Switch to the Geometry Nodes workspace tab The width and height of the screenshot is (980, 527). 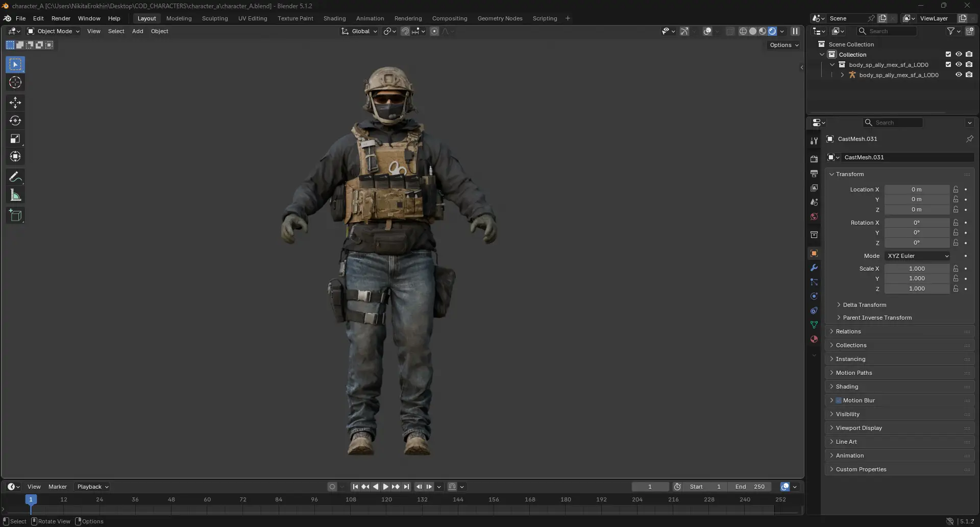[500, 18]
